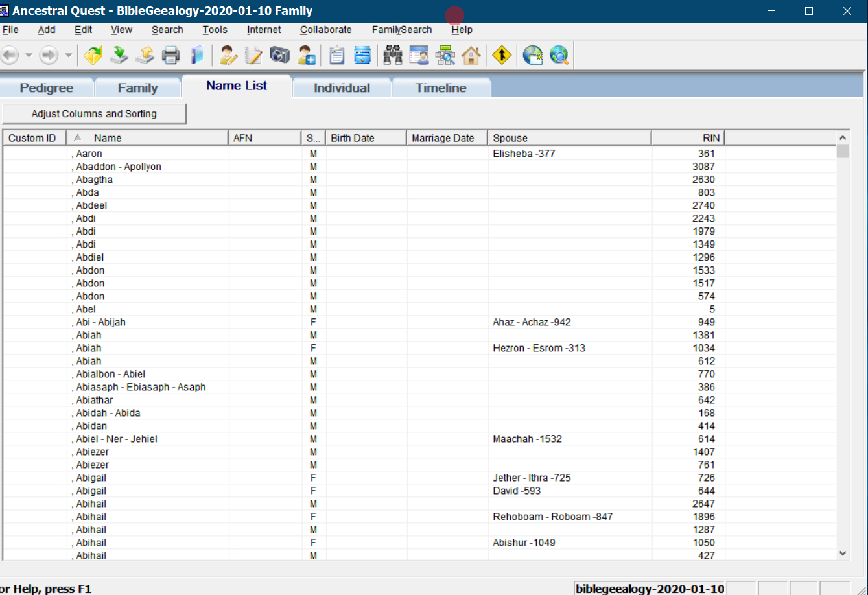The image size is (868, 595).
Task: Open the Back button history dropdown arrow
Action: pyautogui.click(x=29, y=56)
